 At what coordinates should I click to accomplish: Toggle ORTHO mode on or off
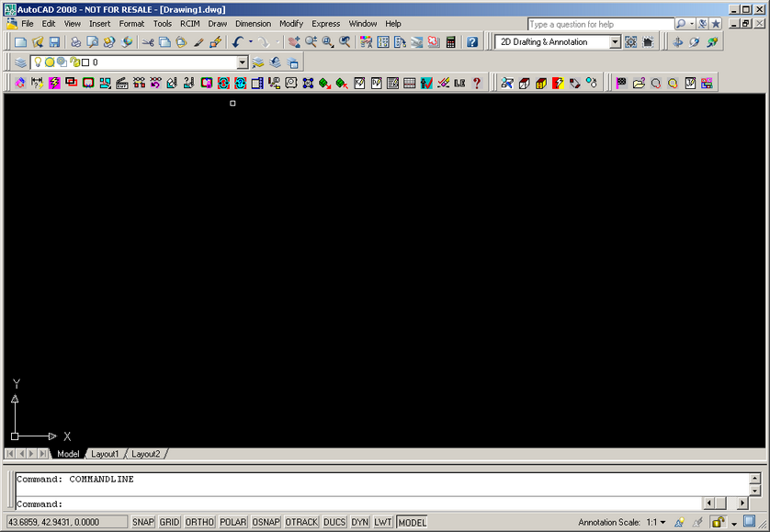tap(199, 522)
